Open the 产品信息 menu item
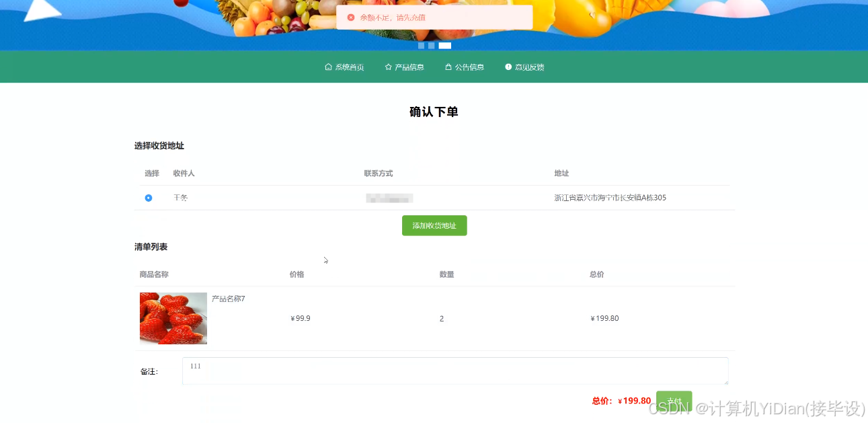The image size is (868, 423). [x=404, y=67]
